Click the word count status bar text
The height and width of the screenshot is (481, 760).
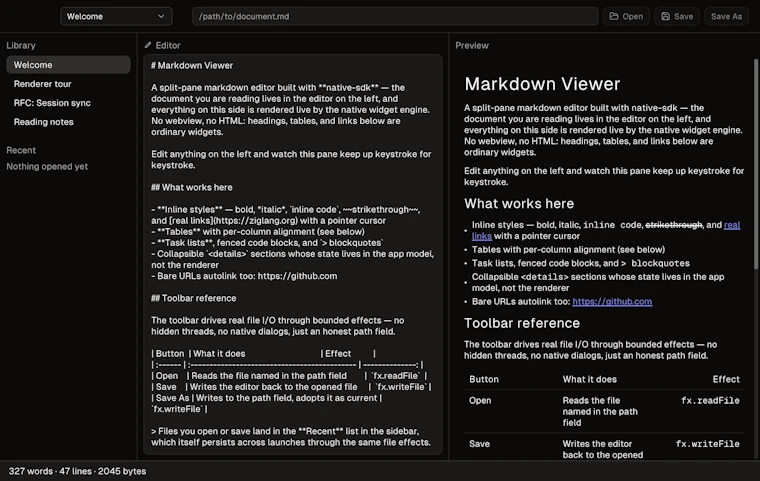pyautogui.click(x=77, y=471)
